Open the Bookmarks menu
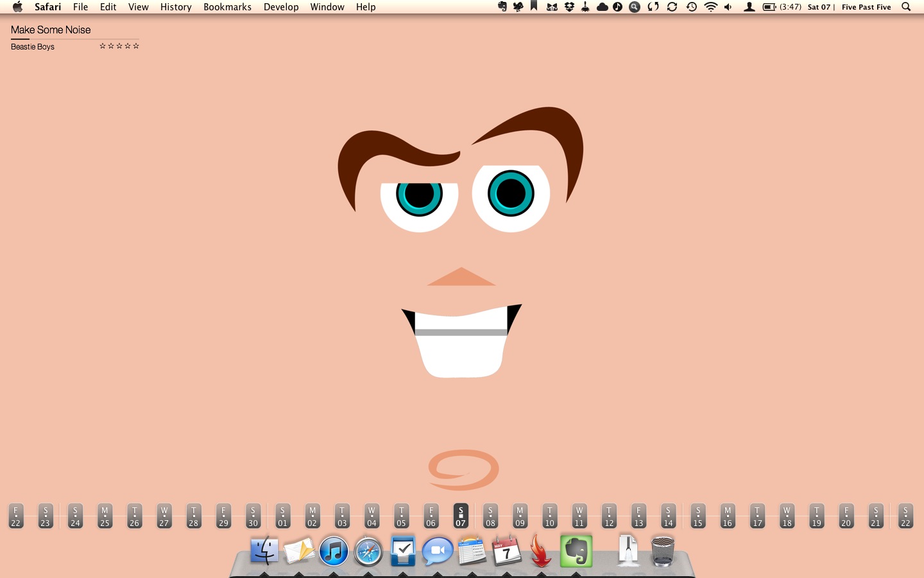This screenshot has width=924, height=578. (x=228, y=7)
